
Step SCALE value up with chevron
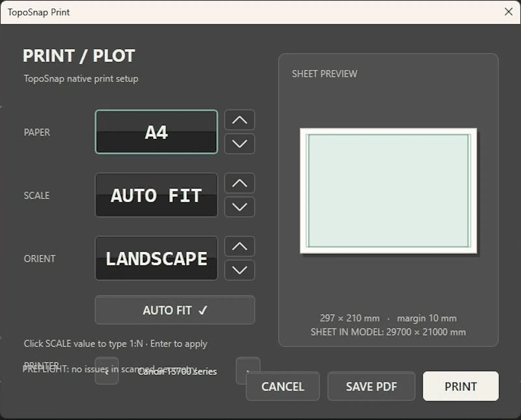240,183
